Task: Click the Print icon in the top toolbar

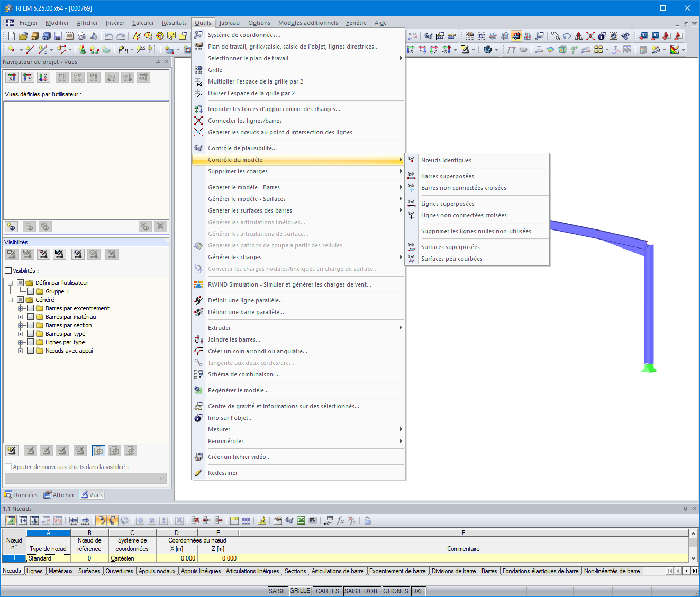Action: click(x=80, y=36)
